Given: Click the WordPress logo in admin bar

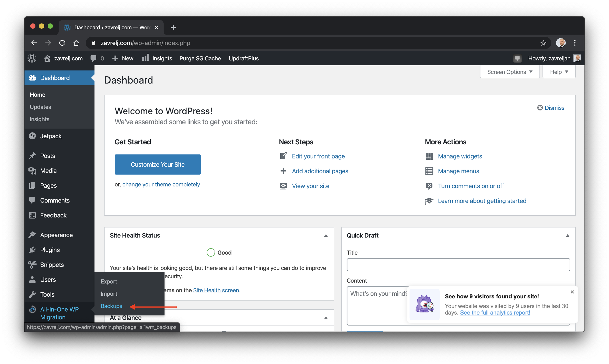Looking at the screenshot, I should pos(32,58).
